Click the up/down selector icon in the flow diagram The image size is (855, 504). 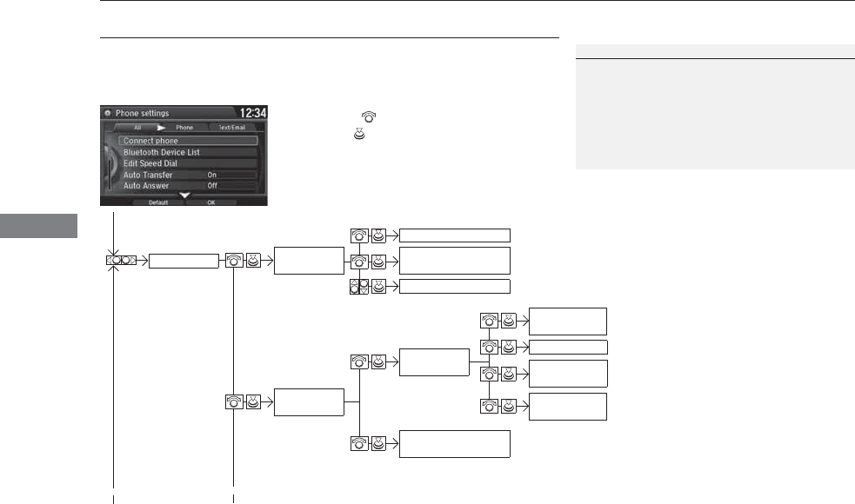(x=359, y=287)
